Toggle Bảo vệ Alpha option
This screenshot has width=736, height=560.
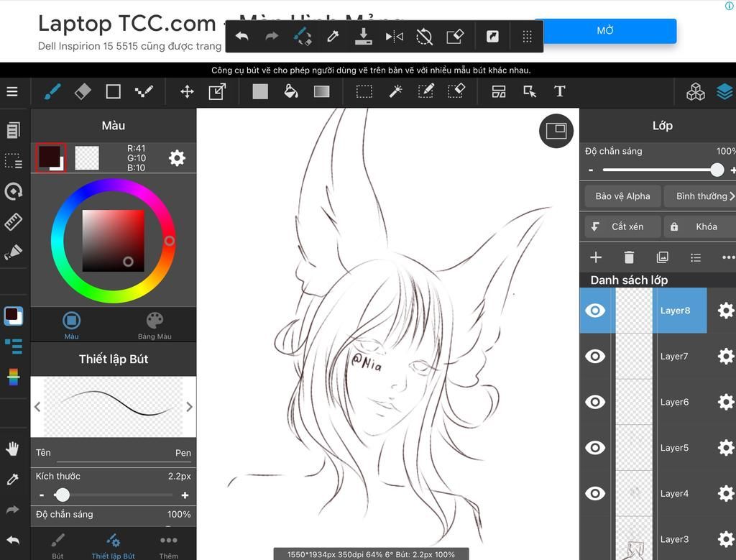(x=622, y=196)
